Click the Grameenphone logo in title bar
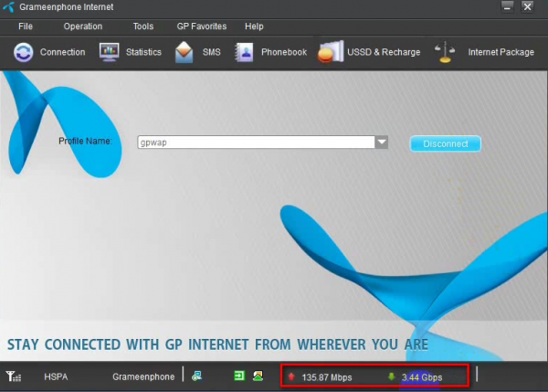This screenshot has width=548, height=392. [8, 7]
